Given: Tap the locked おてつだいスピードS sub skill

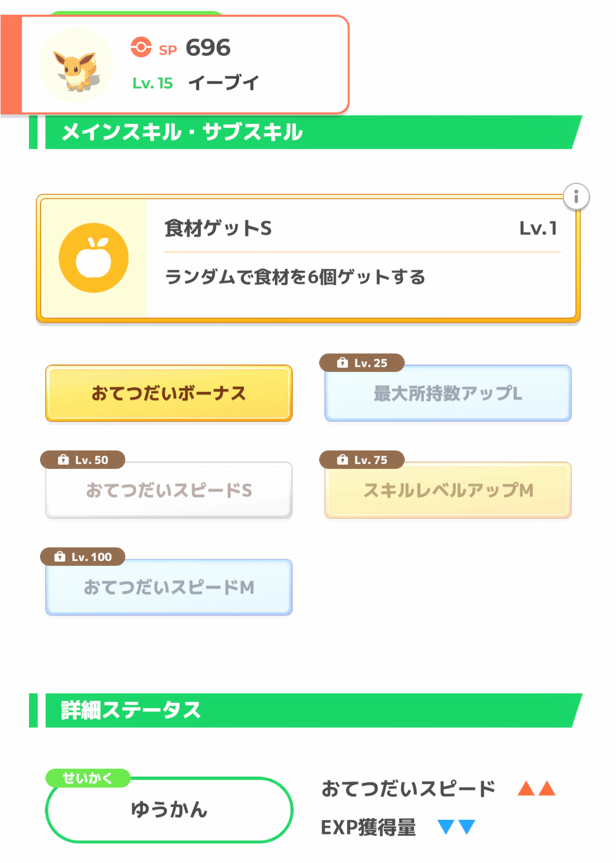Looking at the screenshot, I should (168, 490).
